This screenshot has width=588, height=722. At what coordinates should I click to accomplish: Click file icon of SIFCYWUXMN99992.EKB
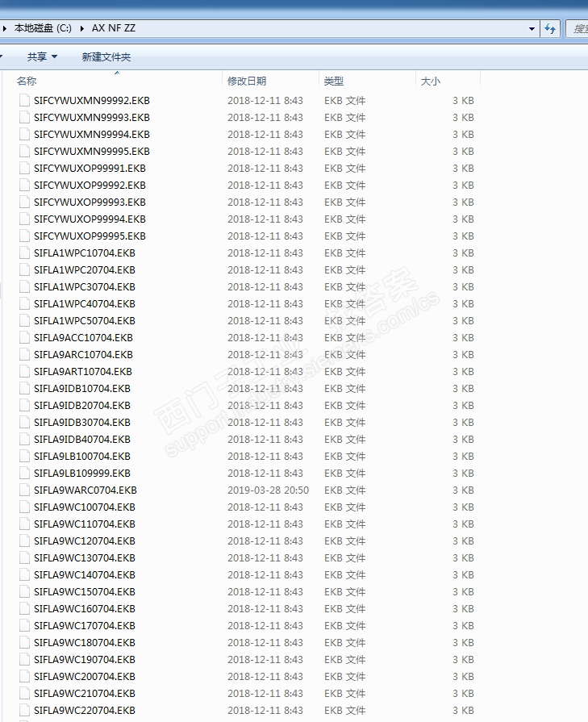(x=25, y=100)
